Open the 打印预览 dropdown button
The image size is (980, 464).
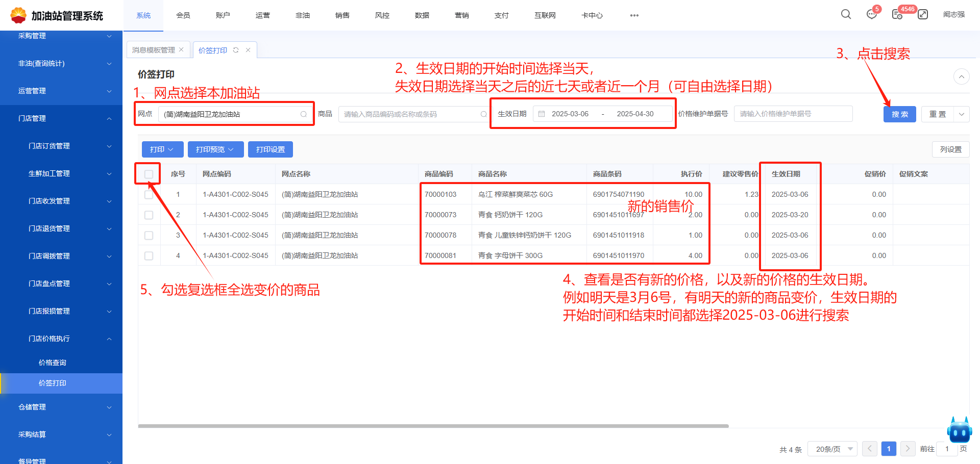[215, 149]
